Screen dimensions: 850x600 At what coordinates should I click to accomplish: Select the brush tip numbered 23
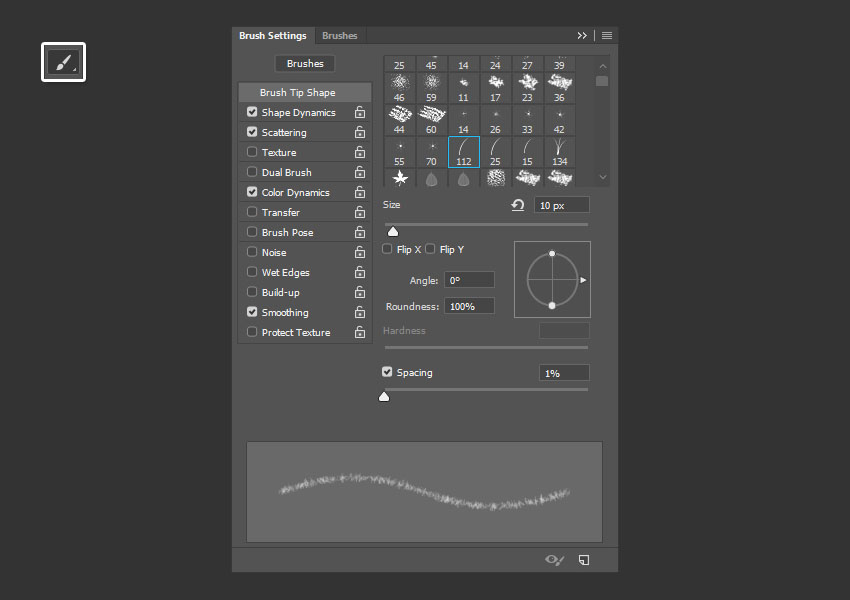[527, 88]
